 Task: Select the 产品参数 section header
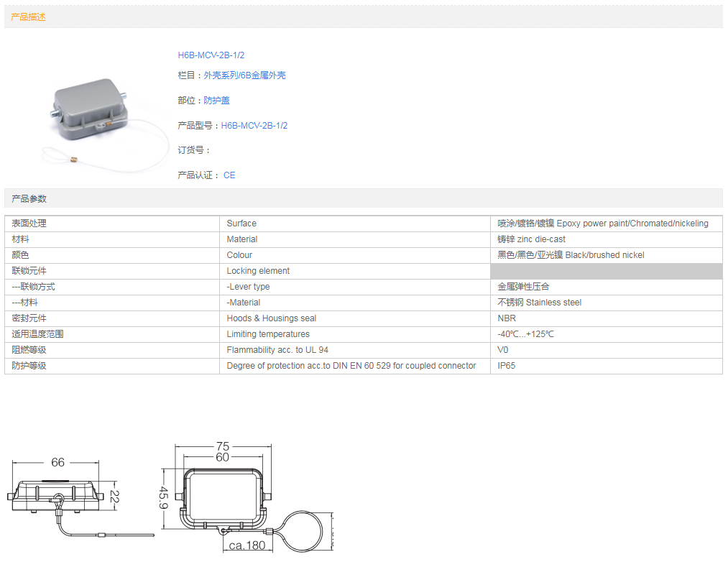point(29,199)
